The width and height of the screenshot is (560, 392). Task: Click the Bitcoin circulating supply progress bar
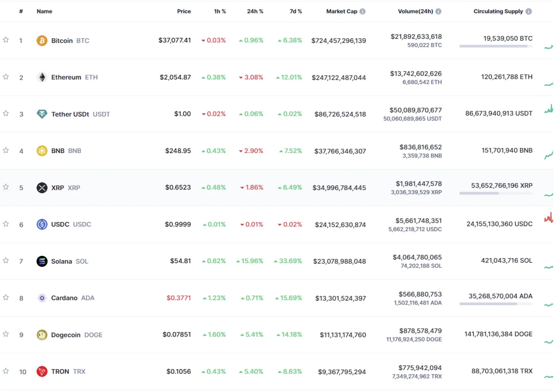496,46
